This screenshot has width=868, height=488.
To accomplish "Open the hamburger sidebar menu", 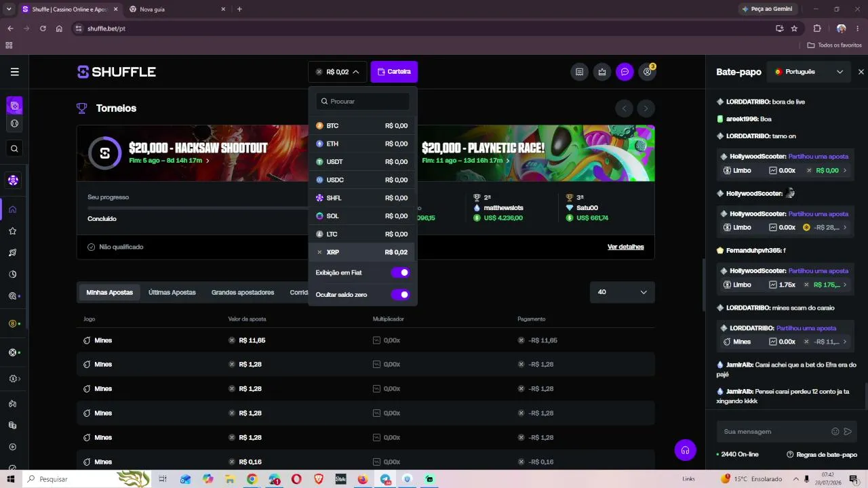I will pos(14,72).
